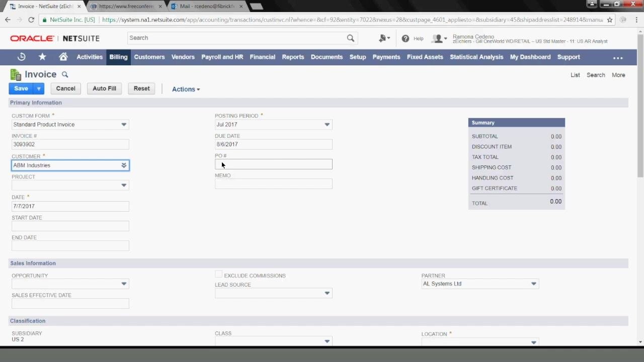The height and width of the screenshot is (362, 644).
Task: Open the Customer dropdown arrows
Action: click(124, 165)
